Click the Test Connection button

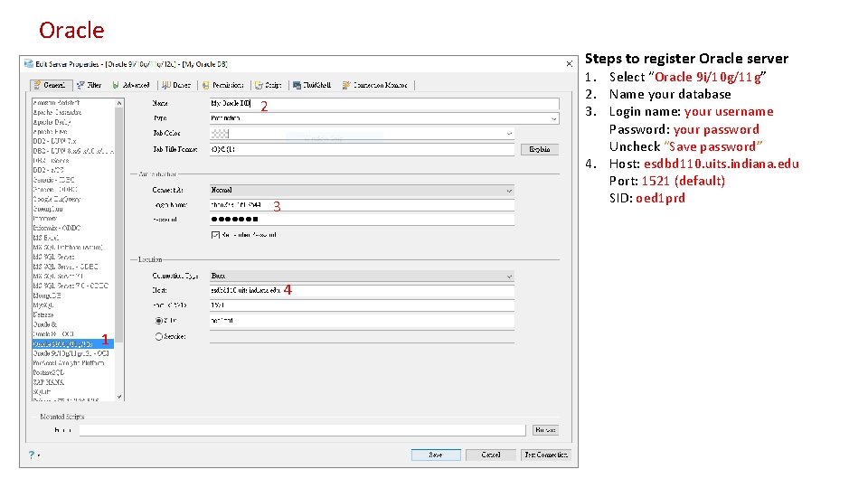coord(546,455)
